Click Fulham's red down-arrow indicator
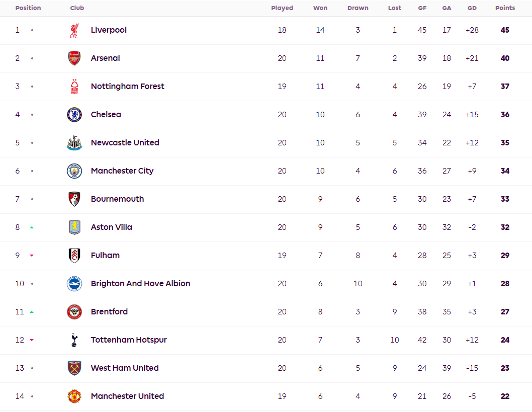This screenshot has height=412, width=532. click(x=32, y=256)
